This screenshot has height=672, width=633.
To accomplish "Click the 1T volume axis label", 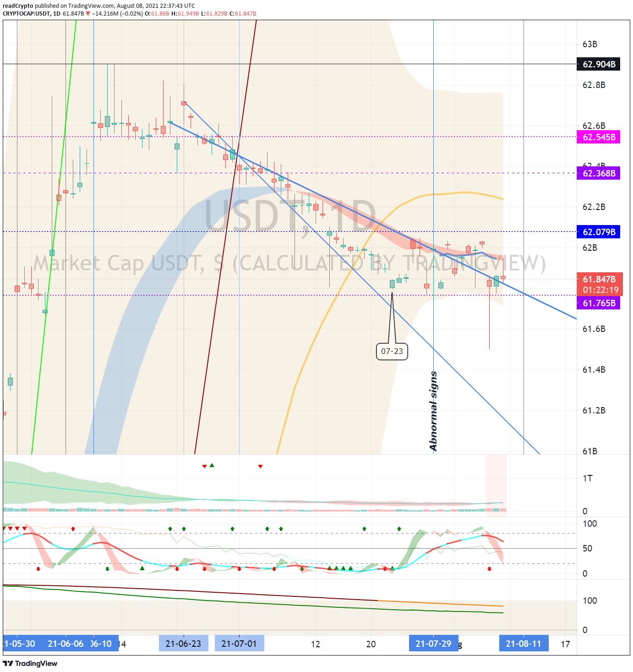I will pyautogui.click(x=588, y=479).
